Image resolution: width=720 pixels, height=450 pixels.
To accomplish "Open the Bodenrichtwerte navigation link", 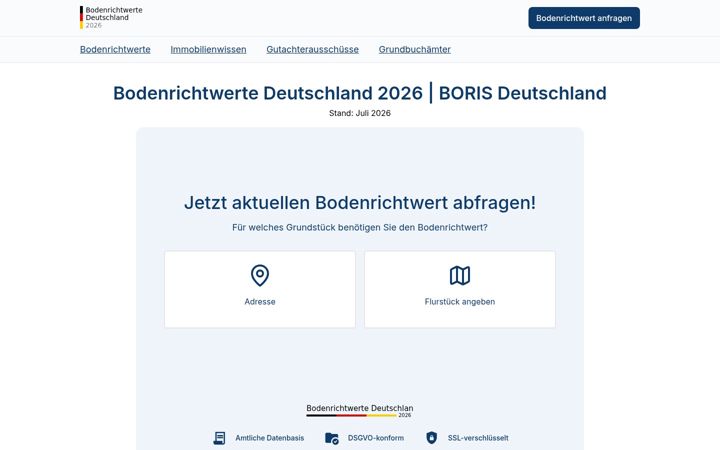I will pos(115,49).
